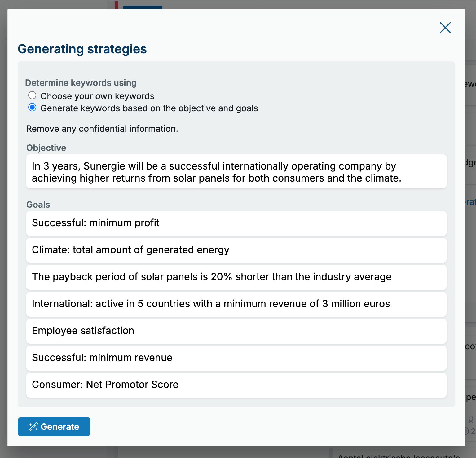
Task: Close the Generating strategies dialog
Action: click(445, 28)
